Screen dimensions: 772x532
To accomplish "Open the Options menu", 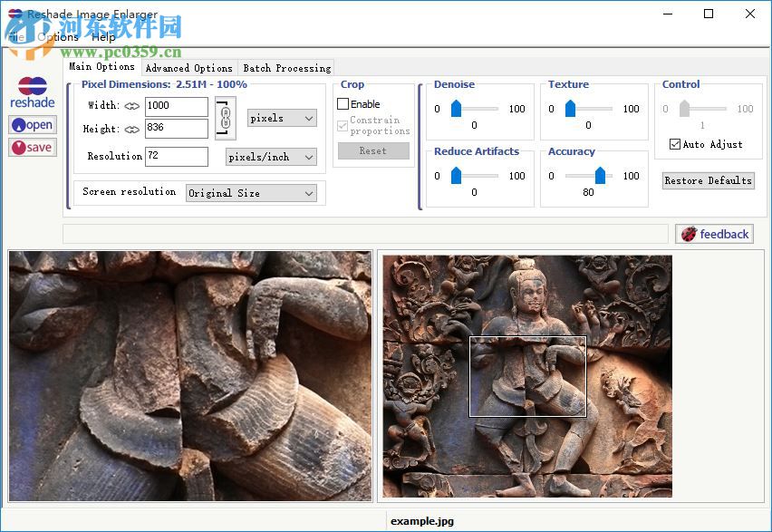I will click(56, 37).
